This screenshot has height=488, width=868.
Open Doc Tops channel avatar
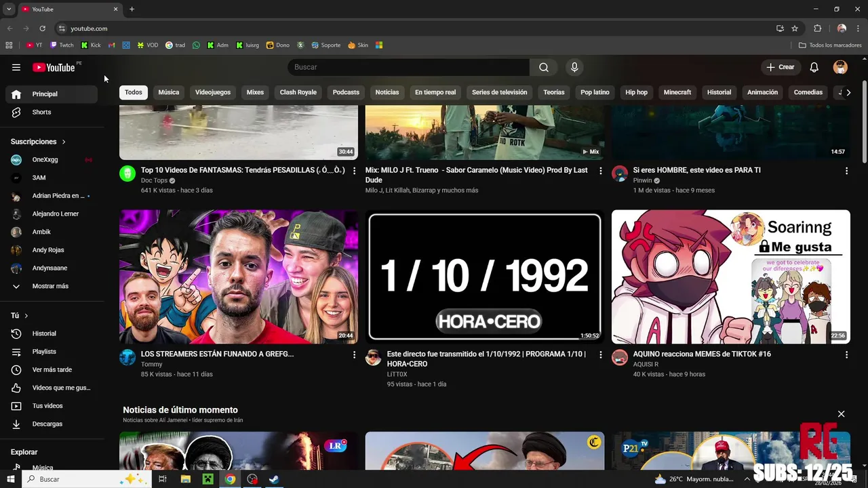coord(127,174)
